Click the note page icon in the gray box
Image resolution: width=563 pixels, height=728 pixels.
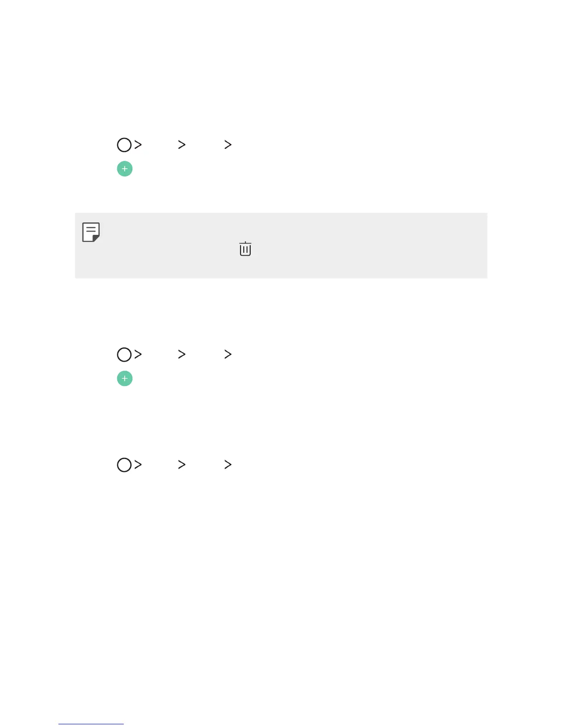pos(91,232)
